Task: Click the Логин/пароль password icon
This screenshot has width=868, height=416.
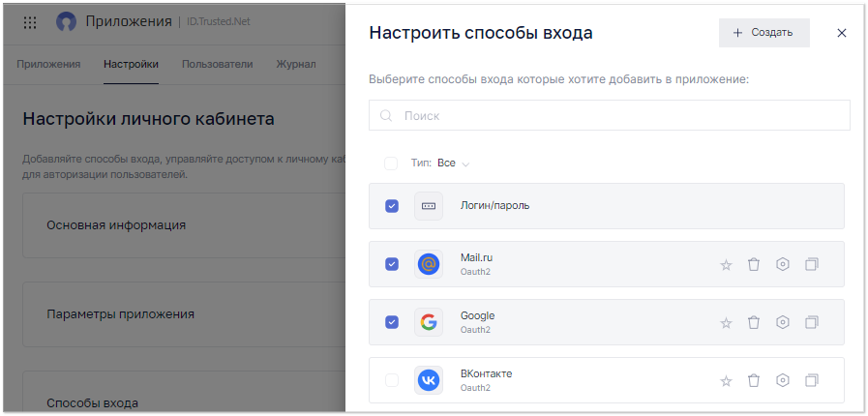Action: (429, 206)
